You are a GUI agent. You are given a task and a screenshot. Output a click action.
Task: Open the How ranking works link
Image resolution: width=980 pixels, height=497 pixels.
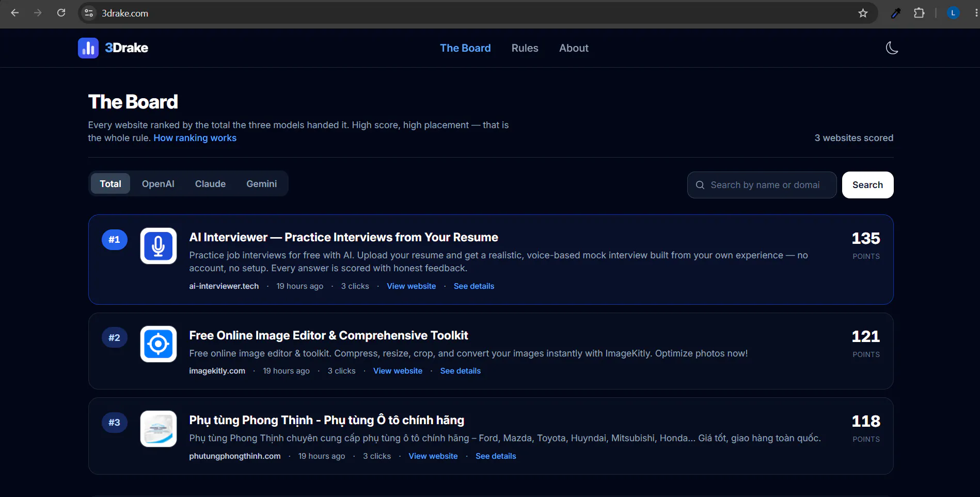[x=195, y=138]
